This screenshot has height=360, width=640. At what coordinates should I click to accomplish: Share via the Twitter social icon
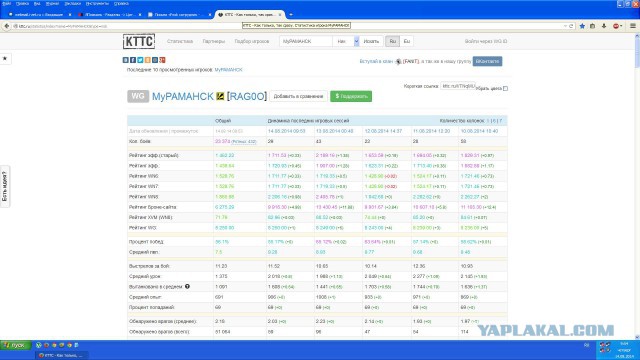pyautogui.click(x=140, y=60)
